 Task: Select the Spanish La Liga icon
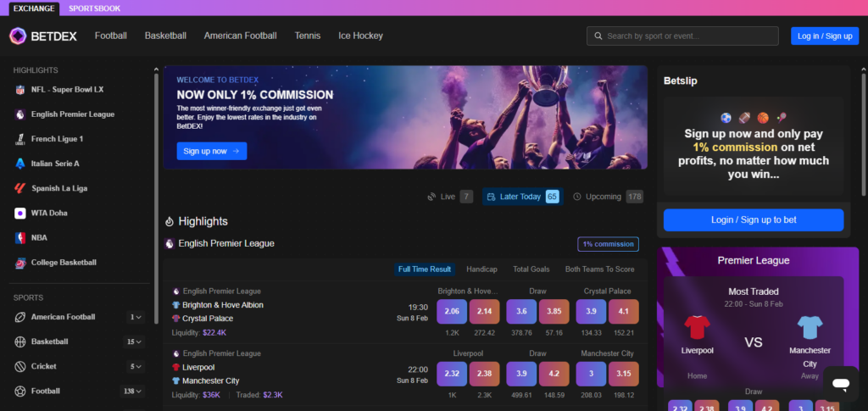(20, 188)
